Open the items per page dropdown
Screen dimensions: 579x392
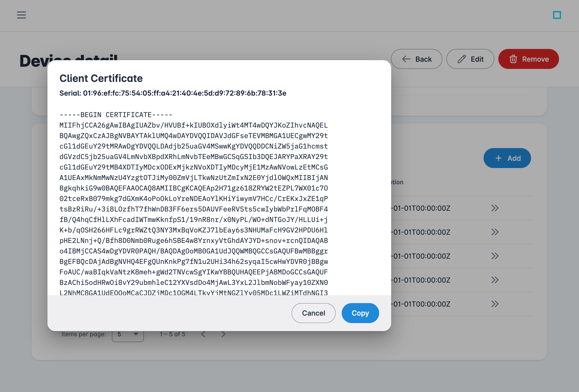[x=128, y=335]
